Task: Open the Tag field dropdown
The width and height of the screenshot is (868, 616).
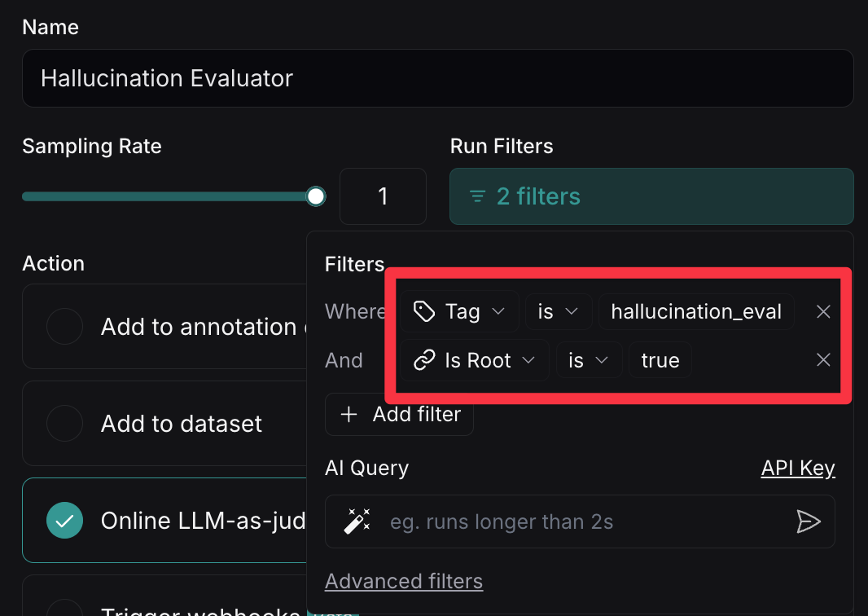Action: pyautogui.click(x=460, y=311)
